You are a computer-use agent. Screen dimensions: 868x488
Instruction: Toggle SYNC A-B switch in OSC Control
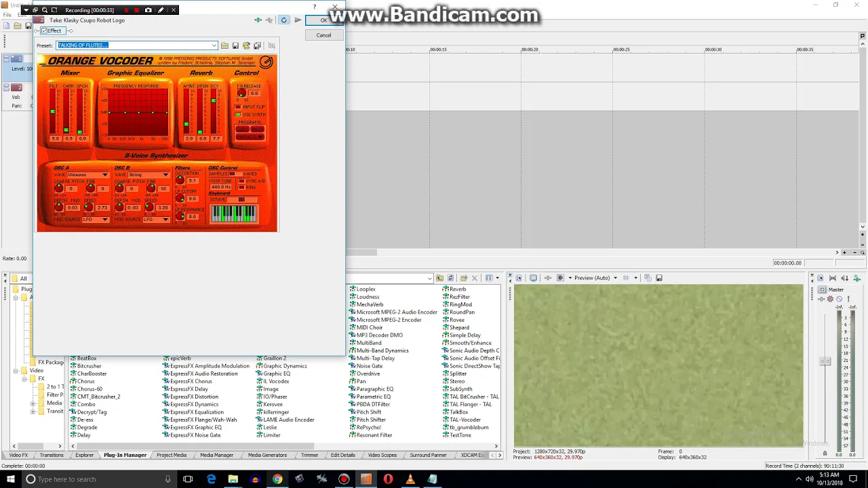click(241, 181)
